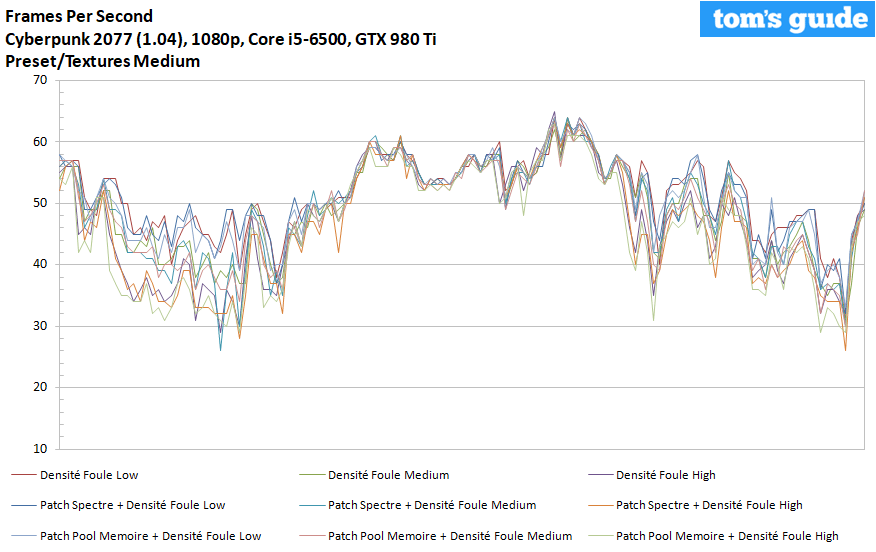Select legend entry 'Patch Pool Memoire + Densité Foule Low'
This screenshot has width=876, height=552.
click(x=150, y=536)
